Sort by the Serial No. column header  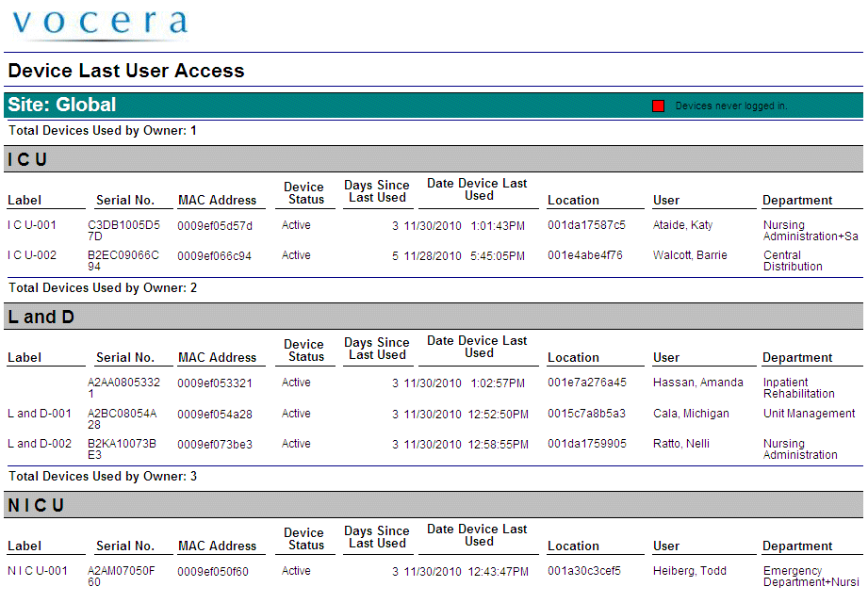(127, 200)
